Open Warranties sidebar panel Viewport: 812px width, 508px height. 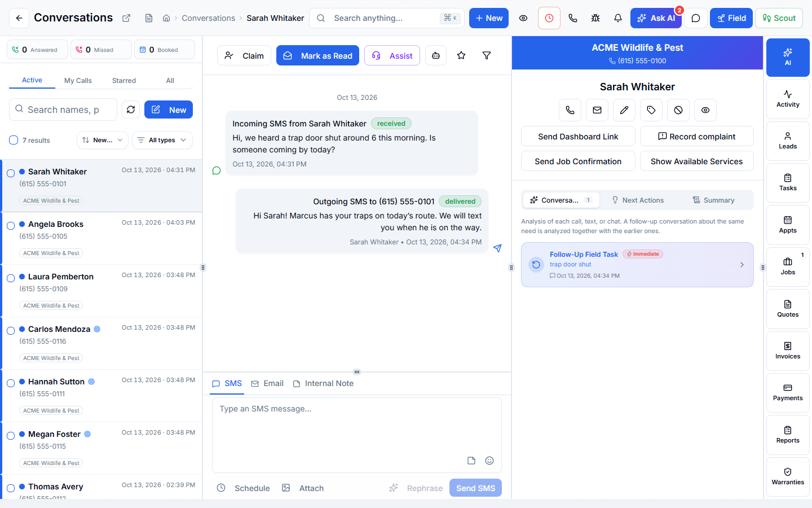tap(788, 476)
